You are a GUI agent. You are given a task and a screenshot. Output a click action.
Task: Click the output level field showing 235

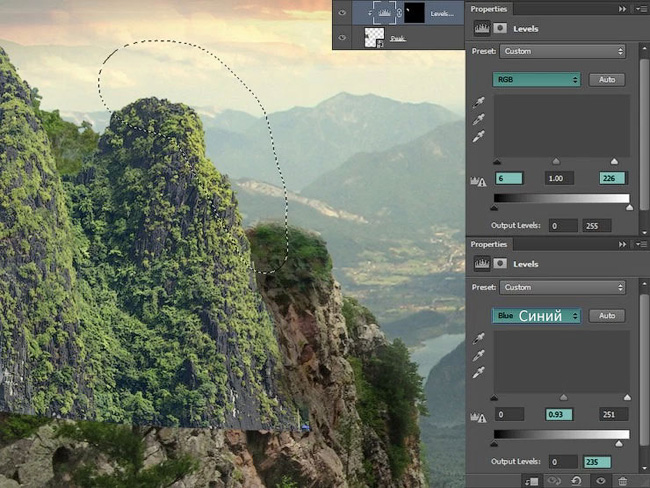(x=597, y=462)
